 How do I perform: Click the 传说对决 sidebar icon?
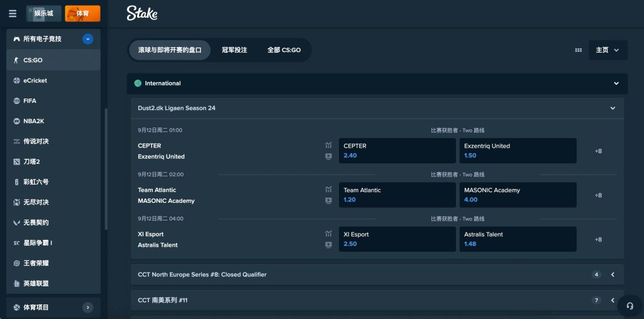(x=16, y=141)
